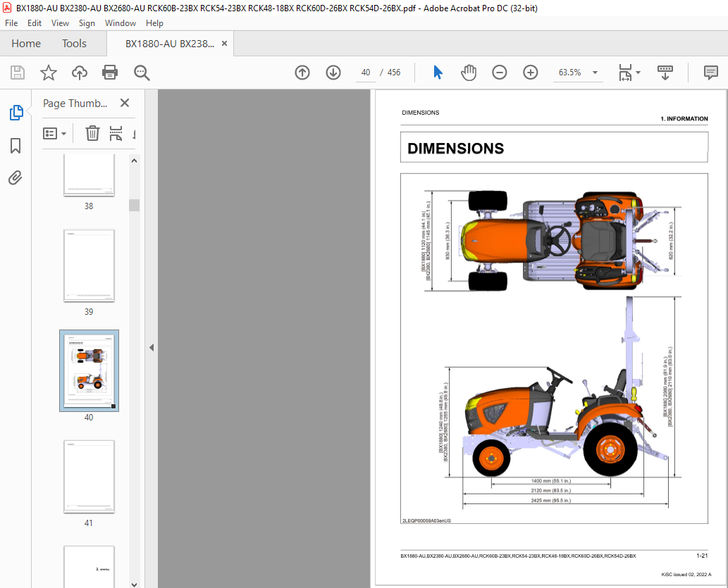Click the insert pages icon in thumbnails panel
Viewport: 728px width, 588px height.
[x=116, y=134]
